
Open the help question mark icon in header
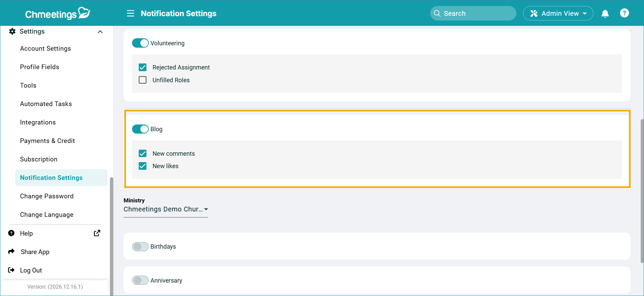[624, 13]
